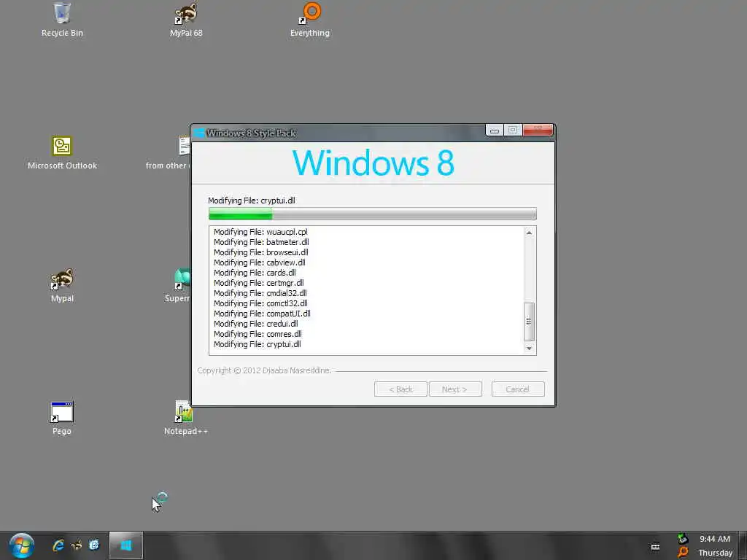
Task: Select log line 'Modifying File: browseui.dll'
Action: click(x=260, y=252)
